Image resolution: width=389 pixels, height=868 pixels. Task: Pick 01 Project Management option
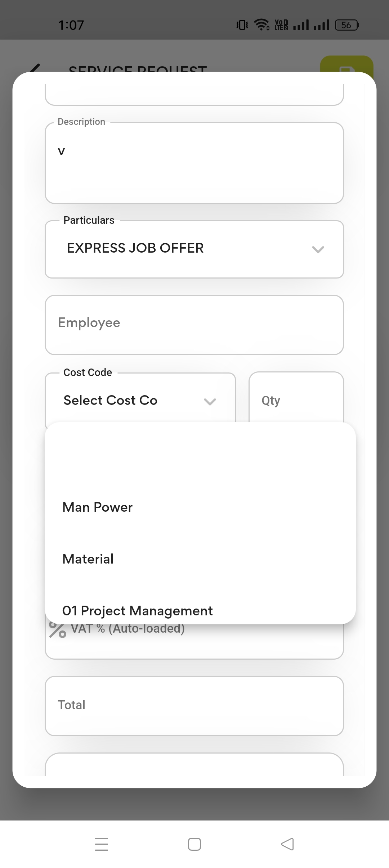[138, 611]
